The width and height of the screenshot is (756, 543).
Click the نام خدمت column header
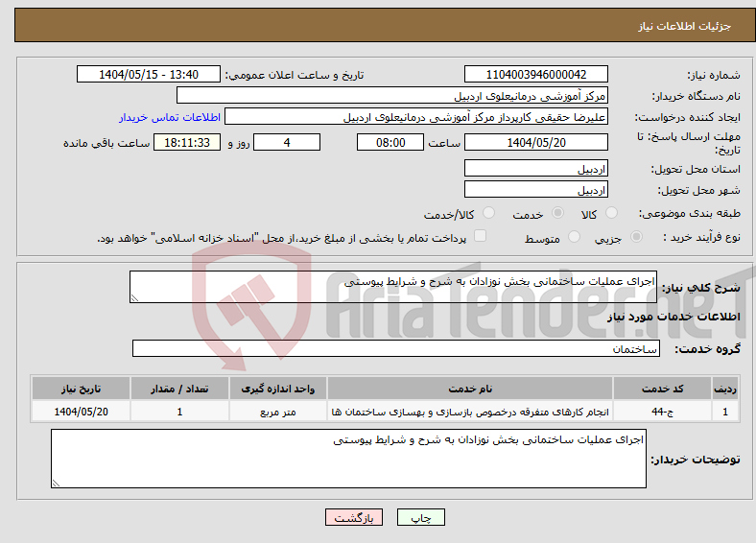pos(469,389)
